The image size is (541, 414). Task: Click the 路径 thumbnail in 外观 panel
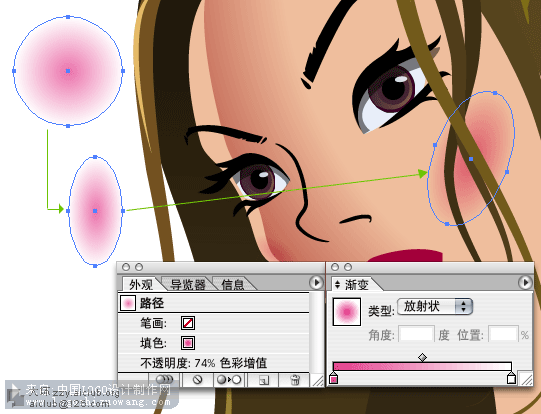click(x=128, y=303)
